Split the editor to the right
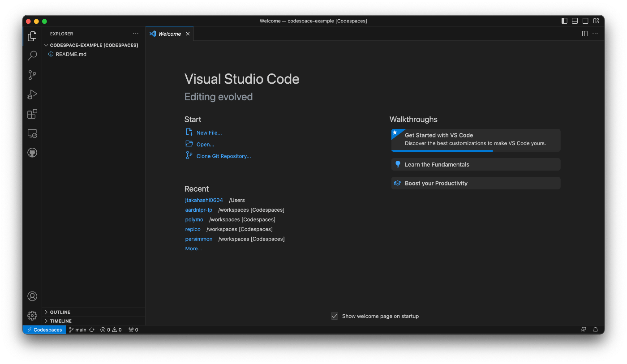Viewport: 627px width, 364px height. [584, 34]
